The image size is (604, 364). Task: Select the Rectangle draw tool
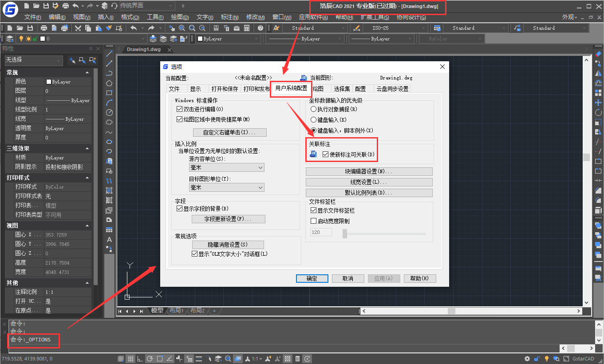[109, 93]
